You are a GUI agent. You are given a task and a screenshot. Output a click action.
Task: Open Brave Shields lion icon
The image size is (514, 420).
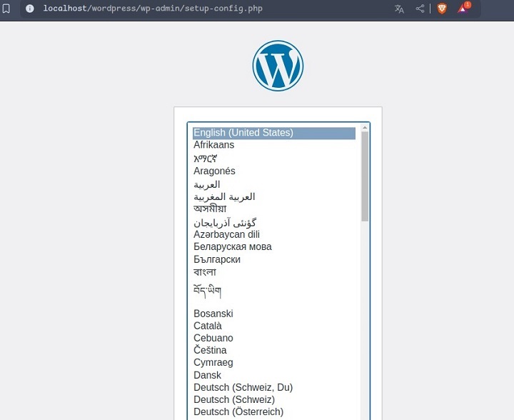coord(442,9)
